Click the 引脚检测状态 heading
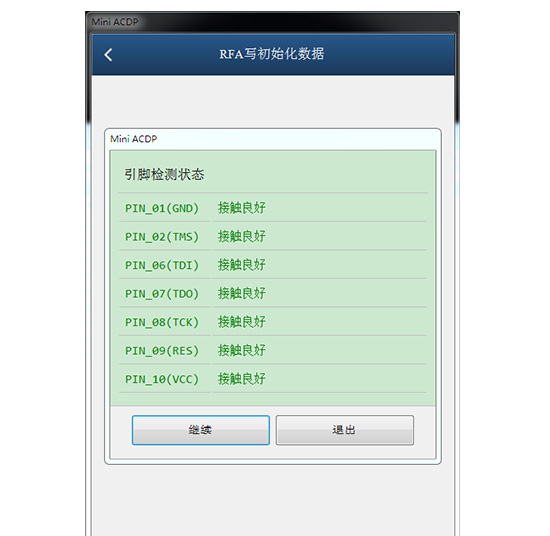This screenshot has height=536, width=550. (x=164, y=174)
